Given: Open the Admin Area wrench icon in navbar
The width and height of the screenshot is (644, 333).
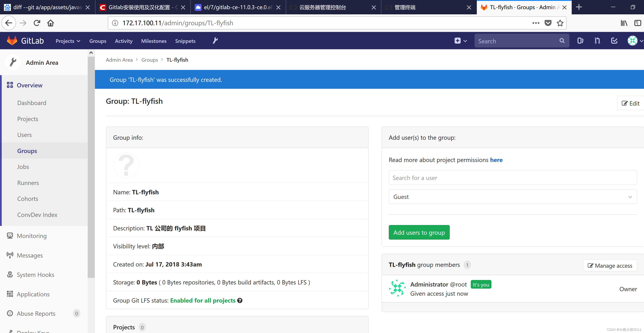Looking at the screenshot, I should point(215,41).
